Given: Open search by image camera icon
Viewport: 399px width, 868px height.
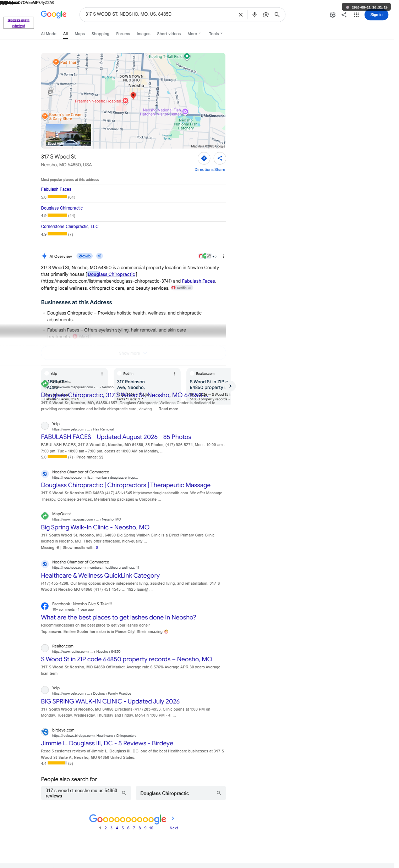Looking at the screenshot, I should click(266, 15).
